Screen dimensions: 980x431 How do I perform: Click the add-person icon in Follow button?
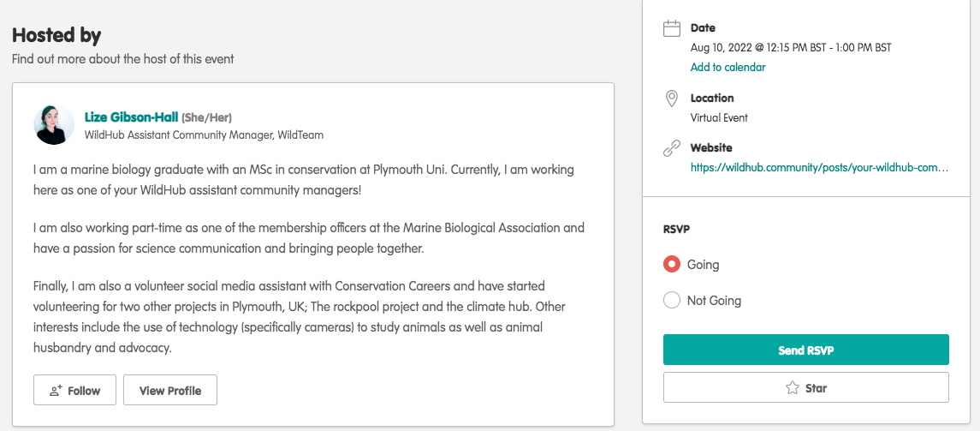tap(56, 391)
